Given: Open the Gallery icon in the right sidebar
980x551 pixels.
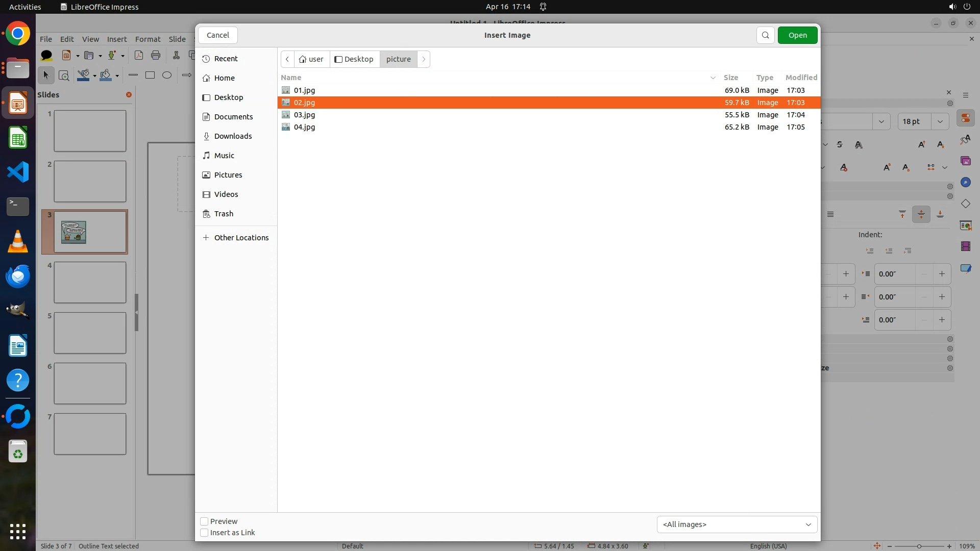Looking at the screenshot, I should pos(966,161).
